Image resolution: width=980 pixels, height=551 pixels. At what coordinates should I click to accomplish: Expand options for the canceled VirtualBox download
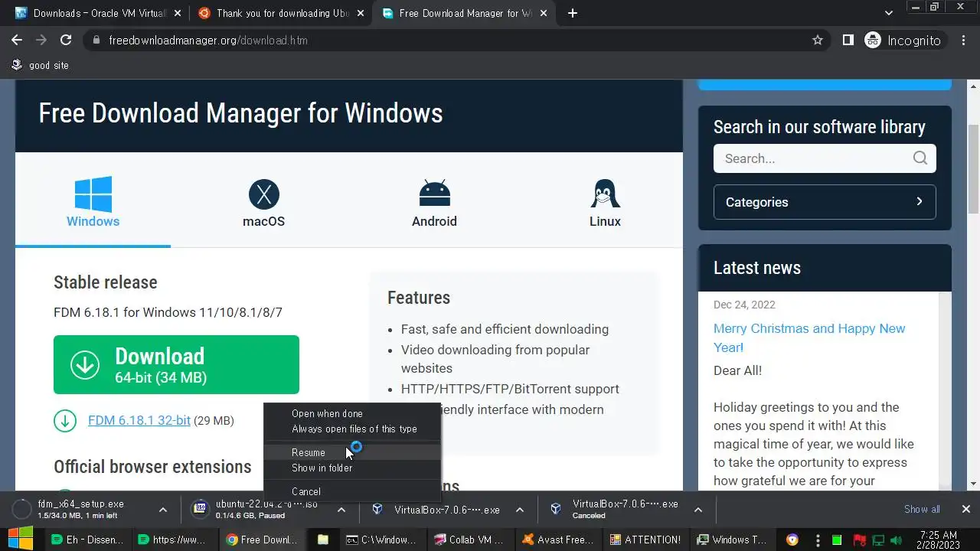click(698, 509)
